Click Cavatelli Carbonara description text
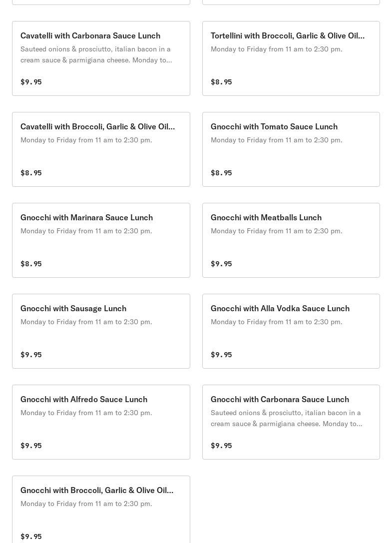 (x=96, y=54)
